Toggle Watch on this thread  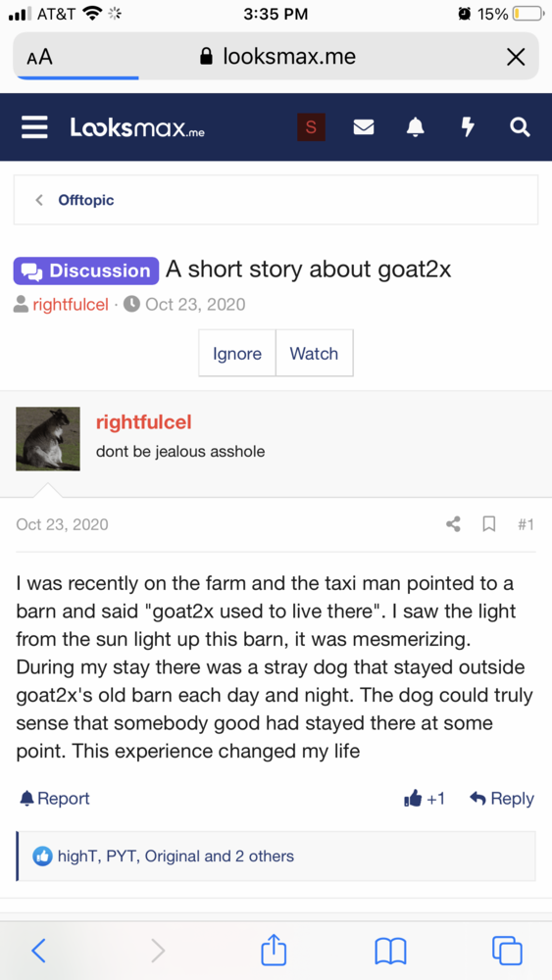click(x=314, y=353)
